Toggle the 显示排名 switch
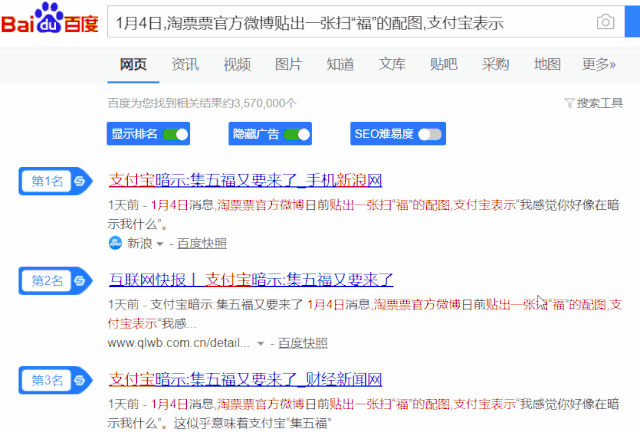This screenshot has width=640, height=432. (x=176, y=134)
